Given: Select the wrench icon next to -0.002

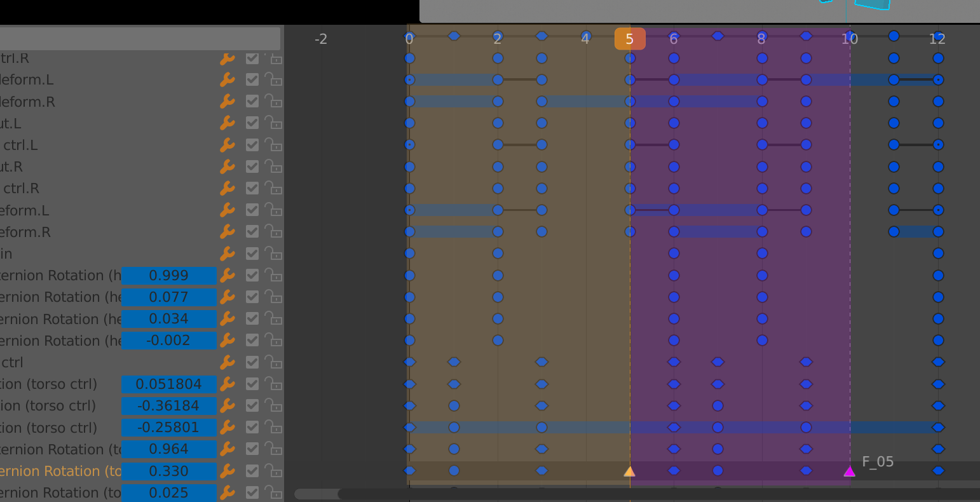Looking at the screenshot, I should (x=227, y=341).
